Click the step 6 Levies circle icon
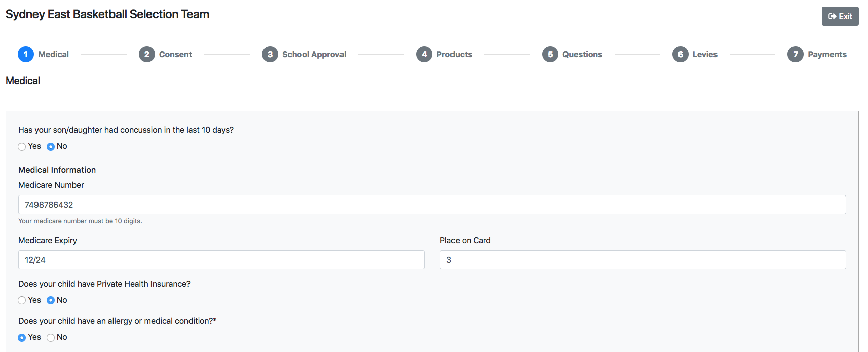This screenshot has height=352, width=868. coord(681,54)
